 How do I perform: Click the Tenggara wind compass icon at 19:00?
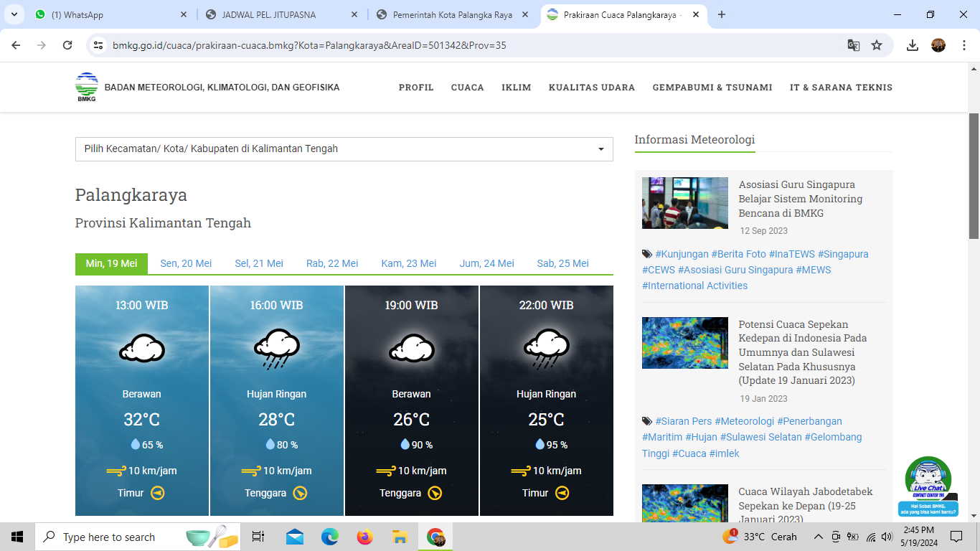point(435,493)
